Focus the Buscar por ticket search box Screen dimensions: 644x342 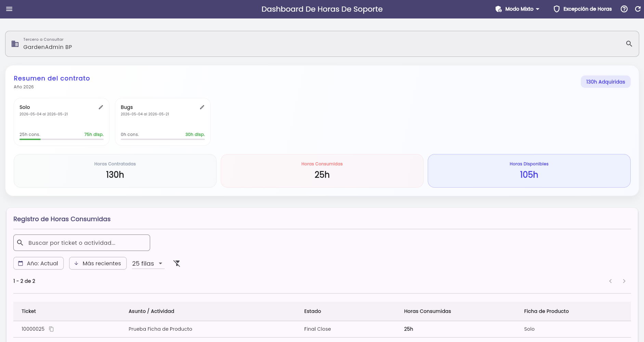coord(82,243)
